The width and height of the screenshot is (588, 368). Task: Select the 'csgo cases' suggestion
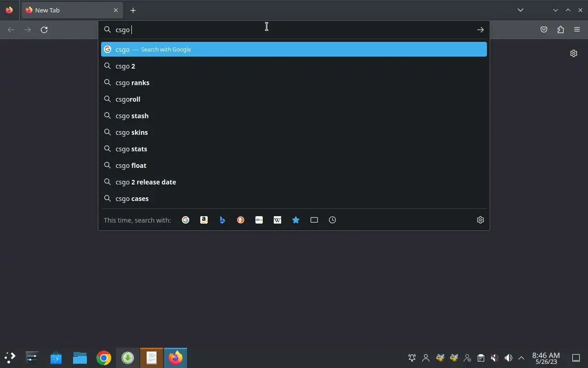click(294, 198)
